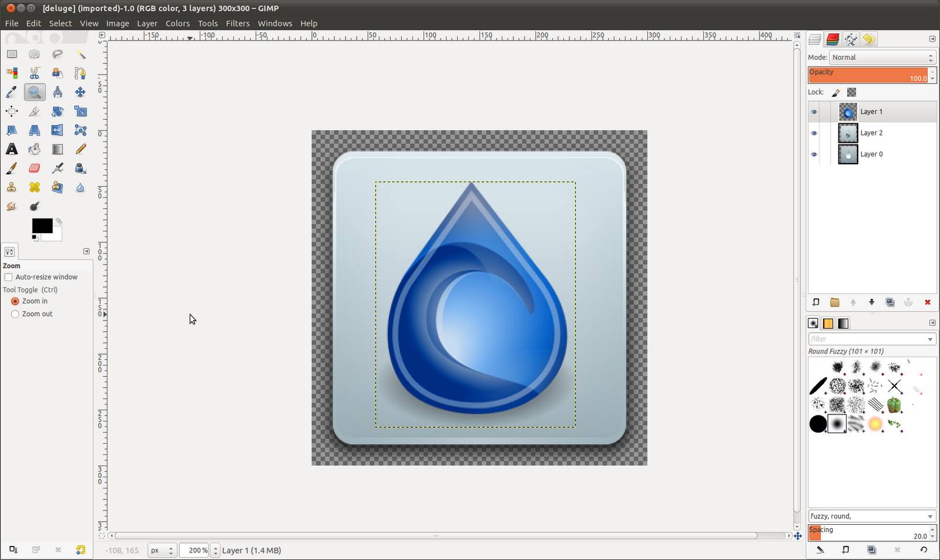This screenshot has height=560, width=940.
Task: Delete the selected layer with the red X
Action: [x=928, y=302]
